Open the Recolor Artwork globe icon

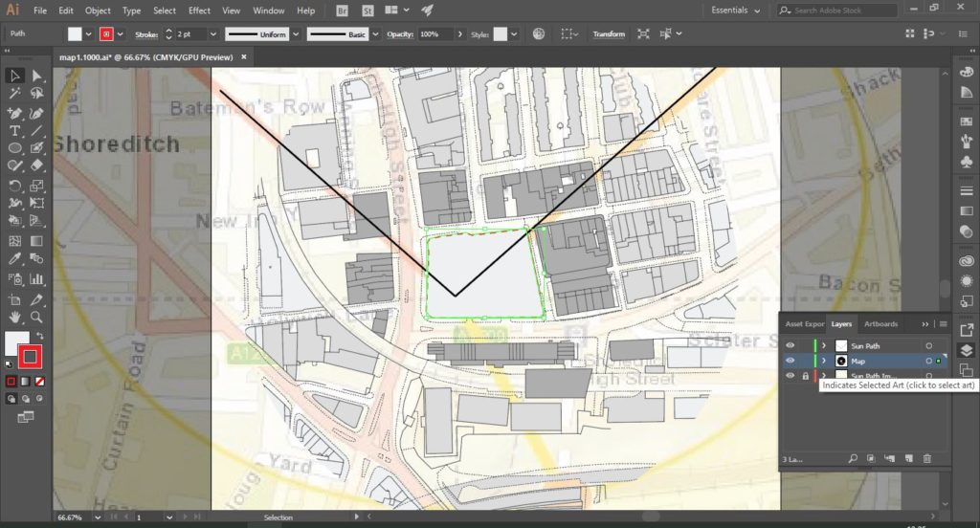539,33
